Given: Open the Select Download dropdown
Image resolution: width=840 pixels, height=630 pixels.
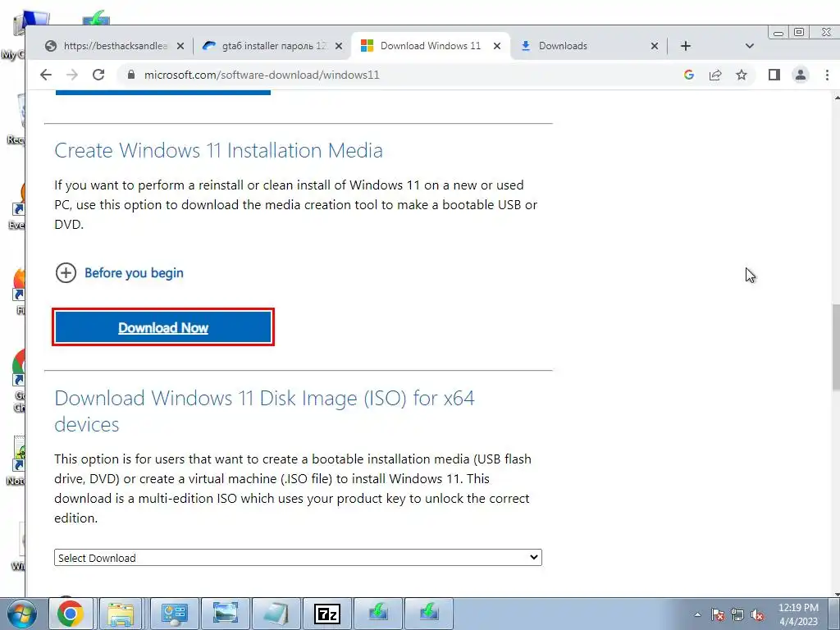Looking at the screenshot, I should tap(298, 558).
